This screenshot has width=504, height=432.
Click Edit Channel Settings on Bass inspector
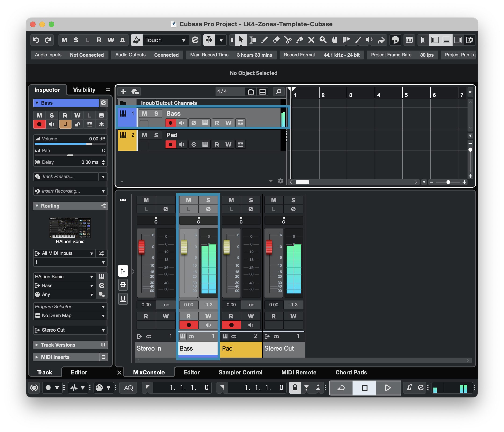point(103,103)
